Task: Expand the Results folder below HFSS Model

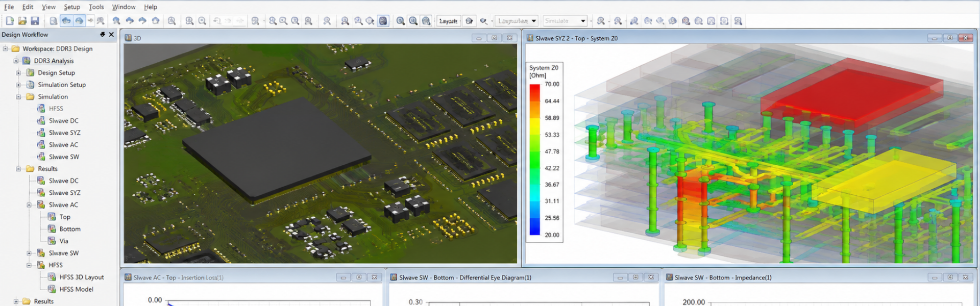Action: (16, 301)
